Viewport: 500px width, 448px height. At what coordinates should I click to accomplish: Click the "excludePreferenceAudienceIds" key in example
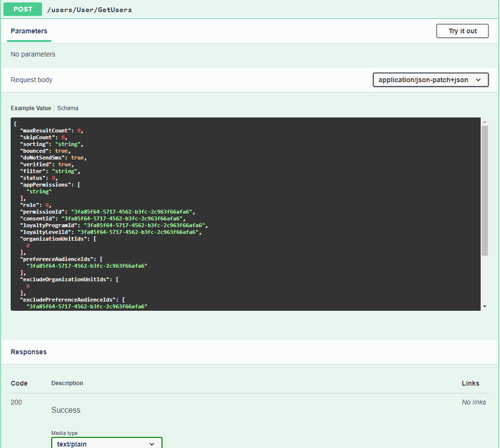pyautogui.click(x=68, y=300)
